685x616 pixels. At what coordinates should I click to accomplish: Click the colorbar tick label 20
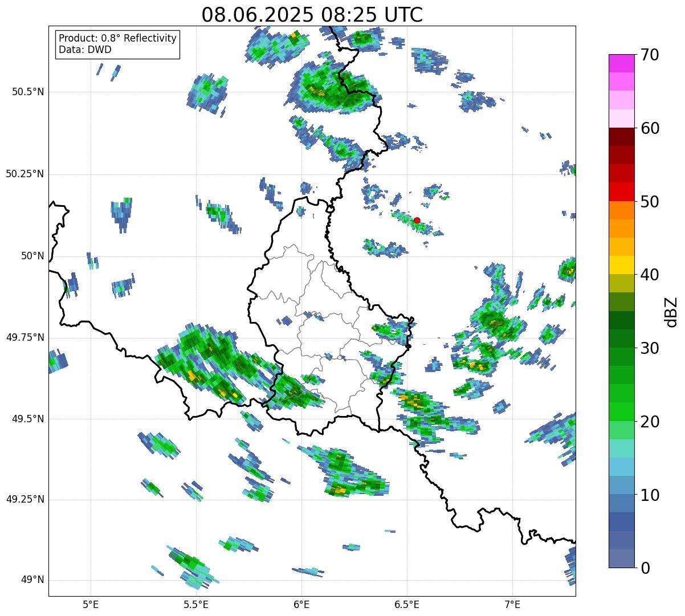point(650,422)
